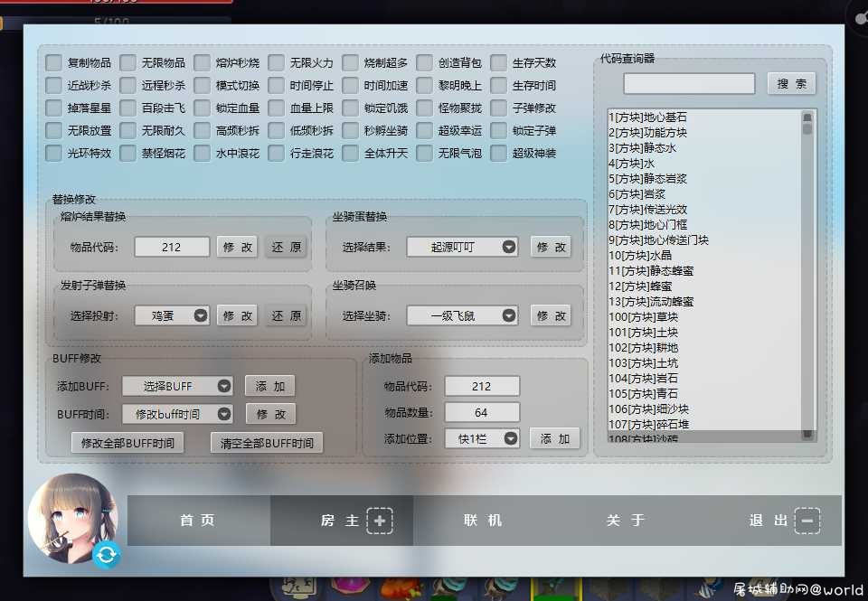Click the minus icon beside 退出
868x601 pixels.
coord(807,521)
